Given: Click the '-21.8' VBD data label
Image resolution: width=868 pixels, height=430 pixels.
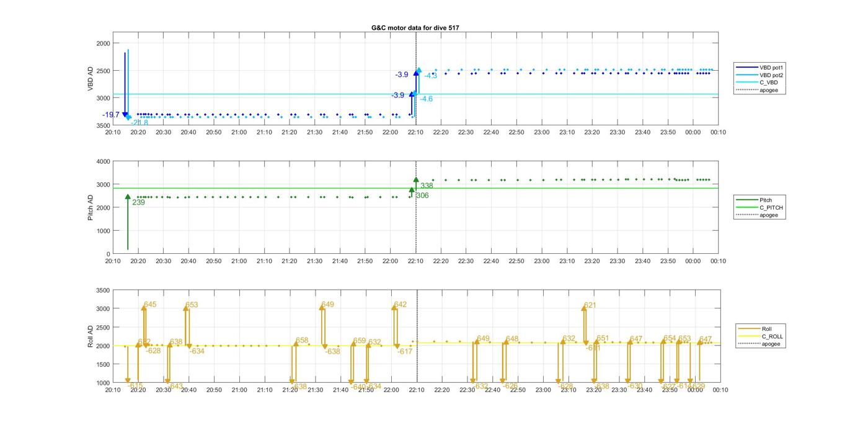Looking at the screenshot, I should (x=139, y=123).
